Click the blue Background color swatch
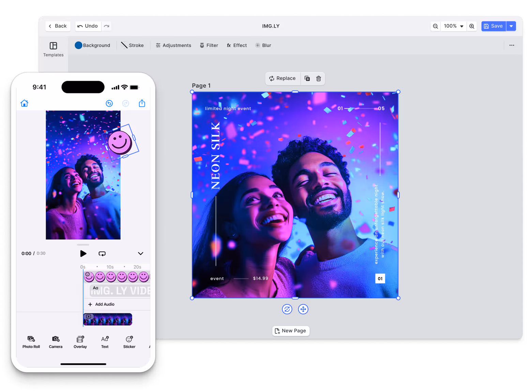 tap(78, 45)
